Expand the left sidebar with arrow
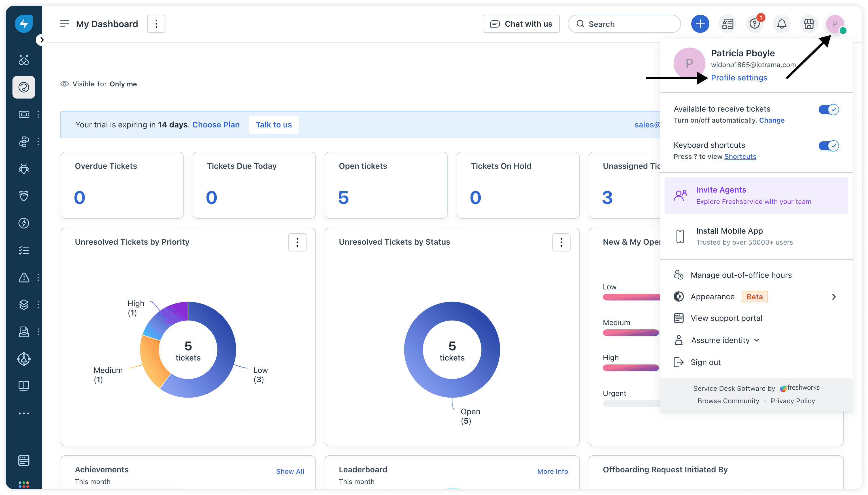 coord(42,40)
